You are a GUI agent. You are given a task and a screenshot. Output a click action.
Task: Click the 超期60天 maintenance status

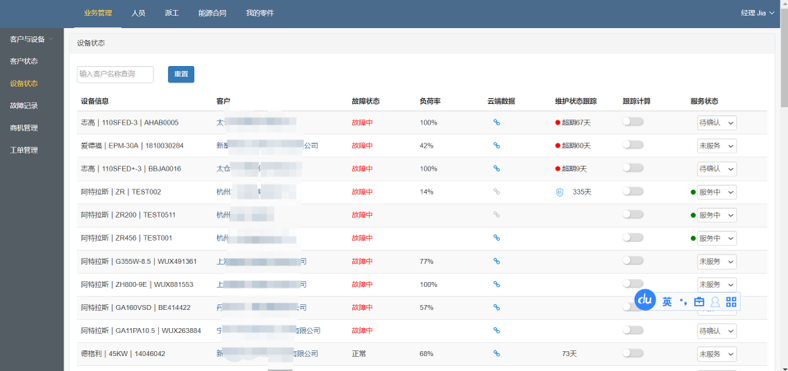pyautogui.click(x=573, y=145)
